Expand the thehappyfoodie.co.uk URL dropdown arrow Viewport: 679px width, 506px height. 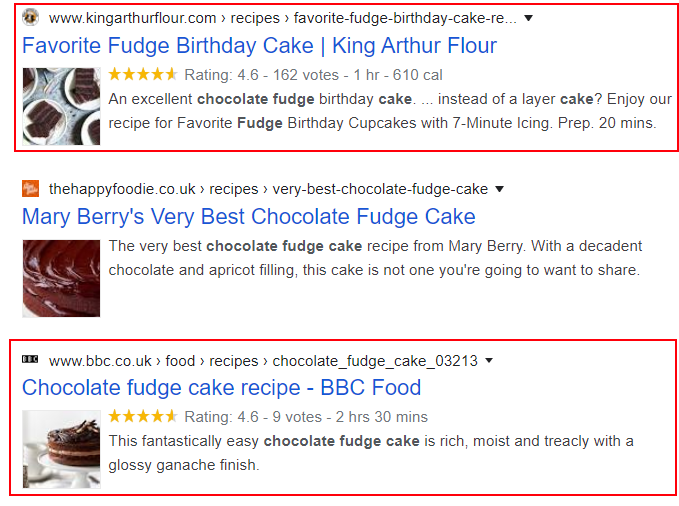[499, 189]
